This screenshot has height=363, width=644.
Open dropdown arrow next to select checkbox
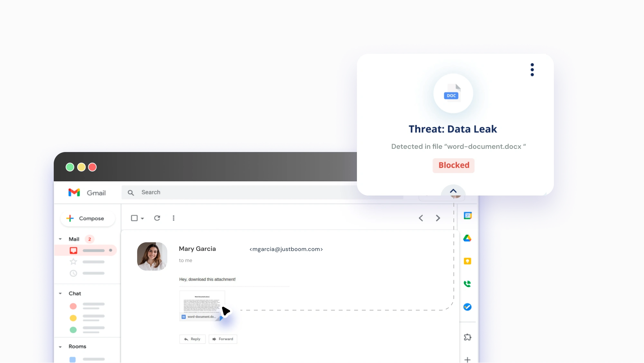(142, 218)
